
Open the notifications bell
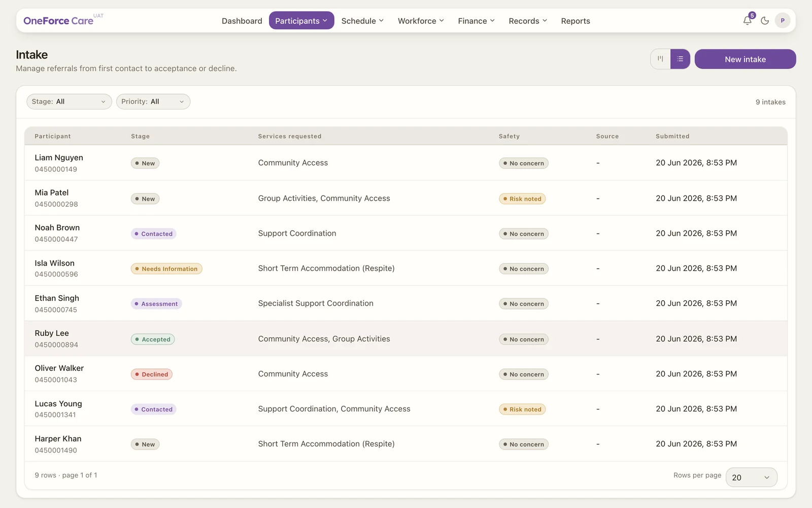[x=747, y=21]
